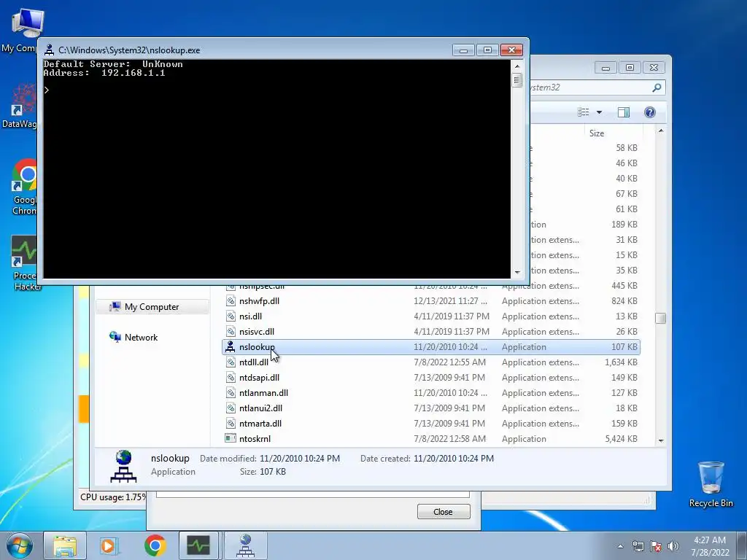
Task: Click the nslookup icon in the console title bar
Action: [x=49, y=50]
